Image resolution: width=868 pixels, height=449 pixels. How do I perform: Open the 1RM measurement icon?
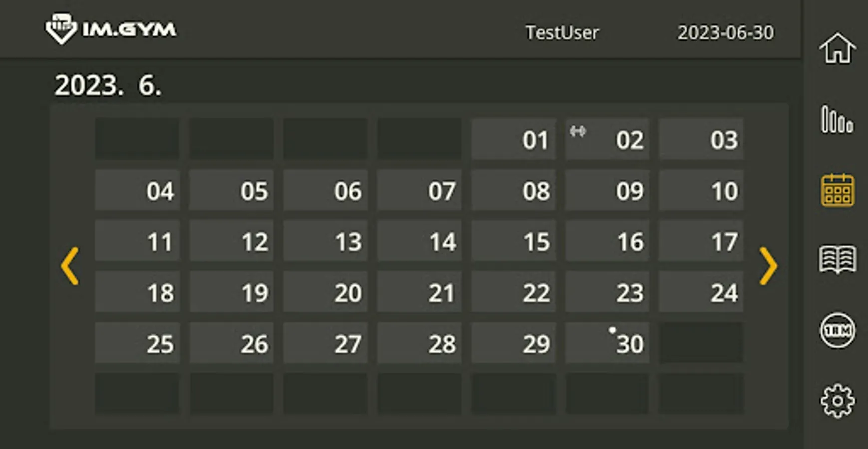tap(837, 330)
